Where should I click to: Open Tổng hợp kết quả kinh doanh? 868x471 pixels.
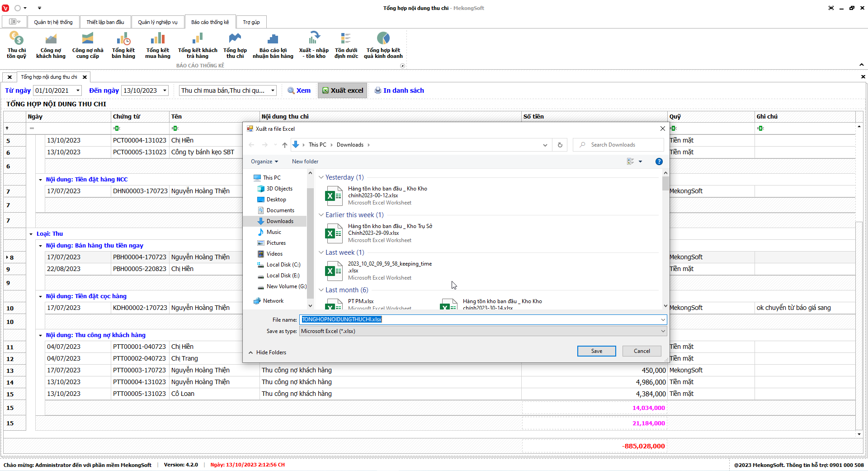coord(383,45)
